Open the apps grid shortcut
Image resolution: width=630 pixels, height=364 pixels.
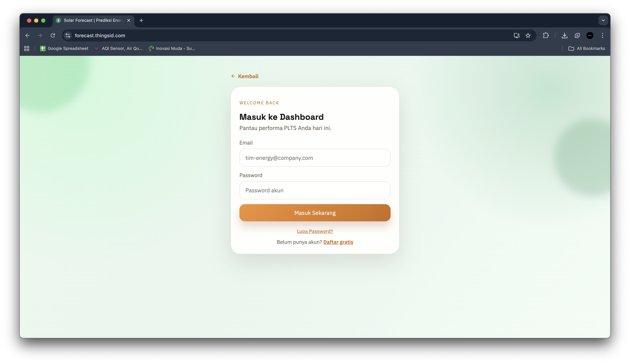pos(27,48)
